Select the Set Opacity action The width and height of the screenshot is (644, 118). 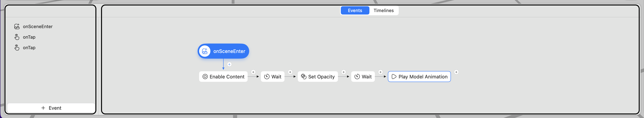click(318, 77)
